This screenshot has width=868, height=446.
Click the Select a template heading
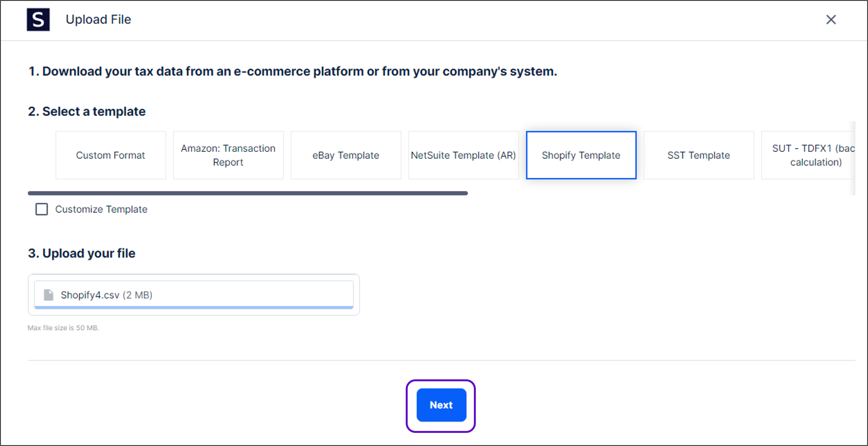point(87,112)
